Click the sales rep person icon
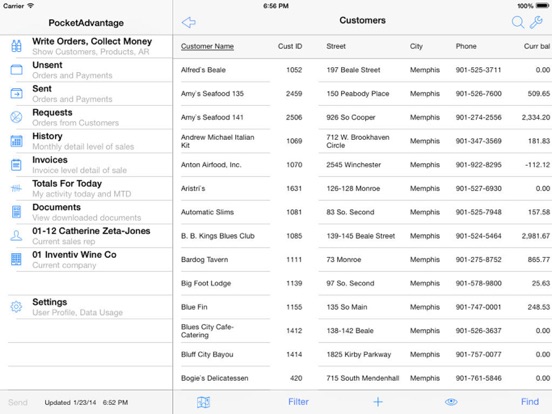The width and height of the screenshot is (552, 414). tap(16, 236)
